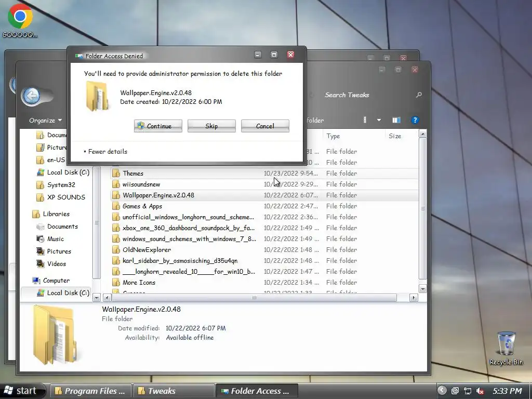
Task: Click wiisoundsnew folder icon
Action: tap(116, 184)
